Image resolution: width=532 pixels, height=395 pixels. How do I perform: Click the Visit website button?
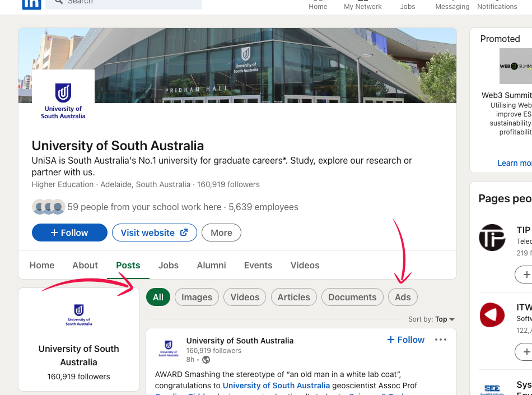pos(154,233)
